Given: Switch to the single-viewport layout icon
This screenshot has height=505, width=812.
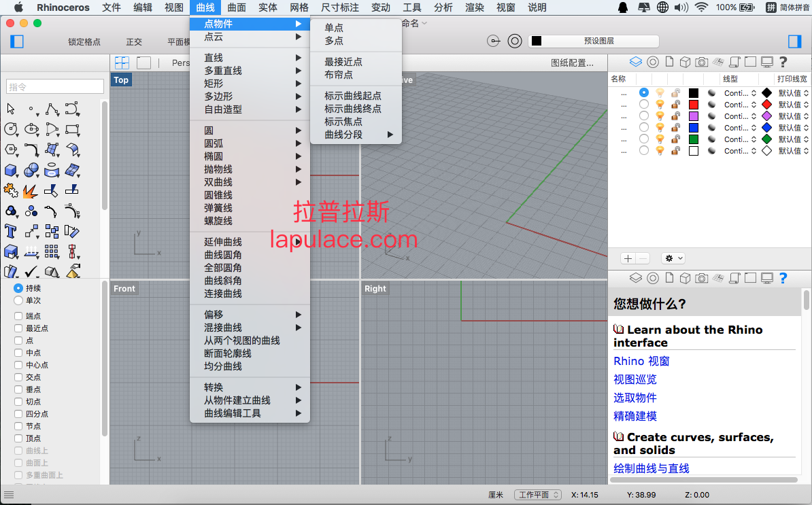Looking at the screenshot, I should (143, 63).
